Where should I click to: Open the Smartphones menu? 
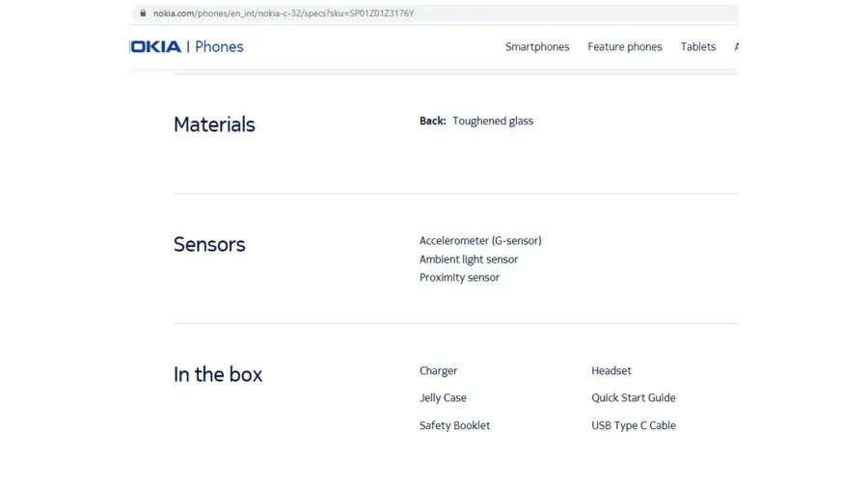coord(537,47)
